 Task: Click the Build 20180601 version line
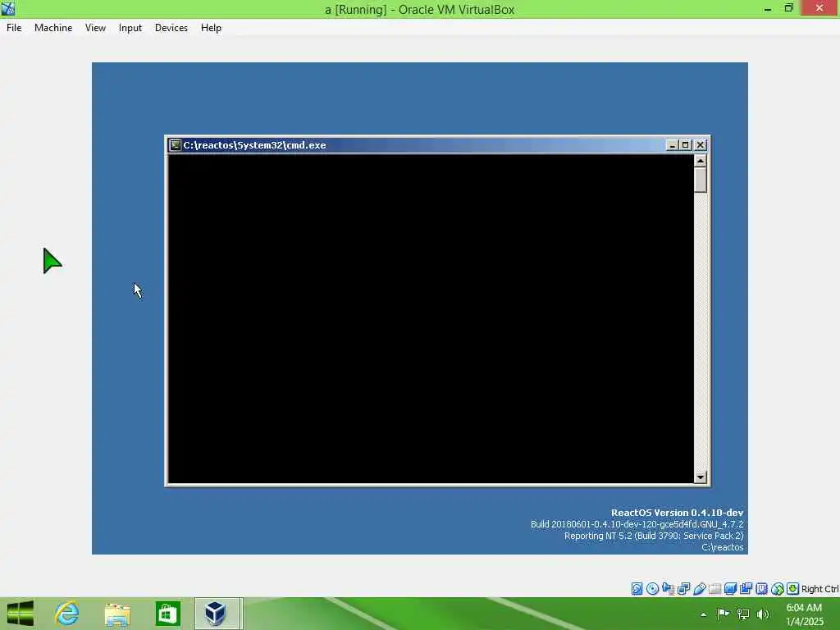637,524
